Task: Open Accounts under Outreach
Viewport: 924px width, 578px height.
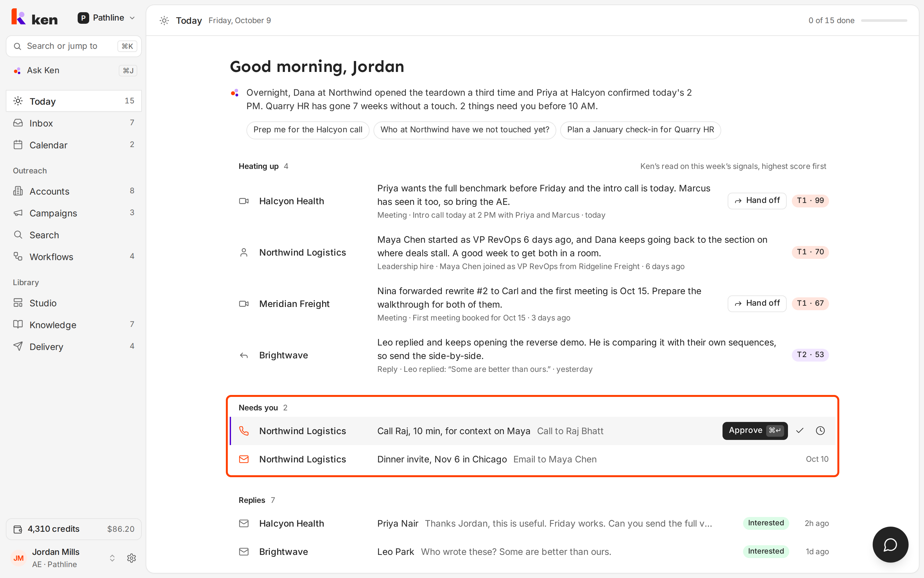Action: (74, 191)
